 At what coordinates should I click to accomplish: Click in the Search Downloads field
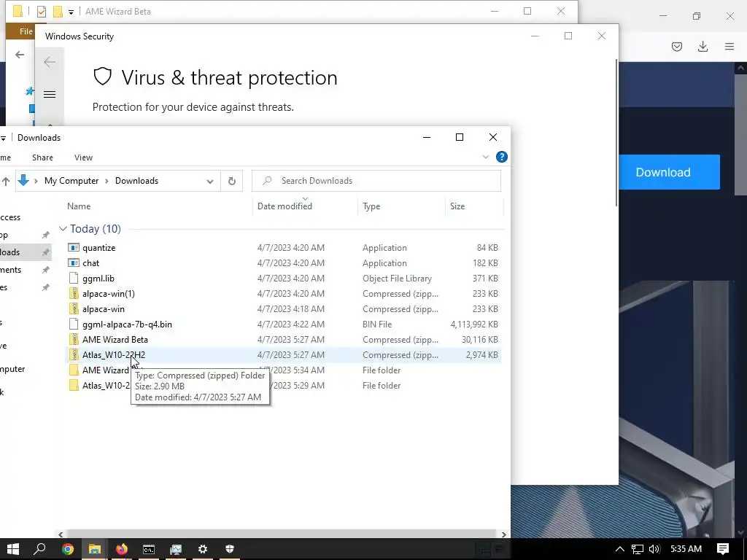pos(376,181)
